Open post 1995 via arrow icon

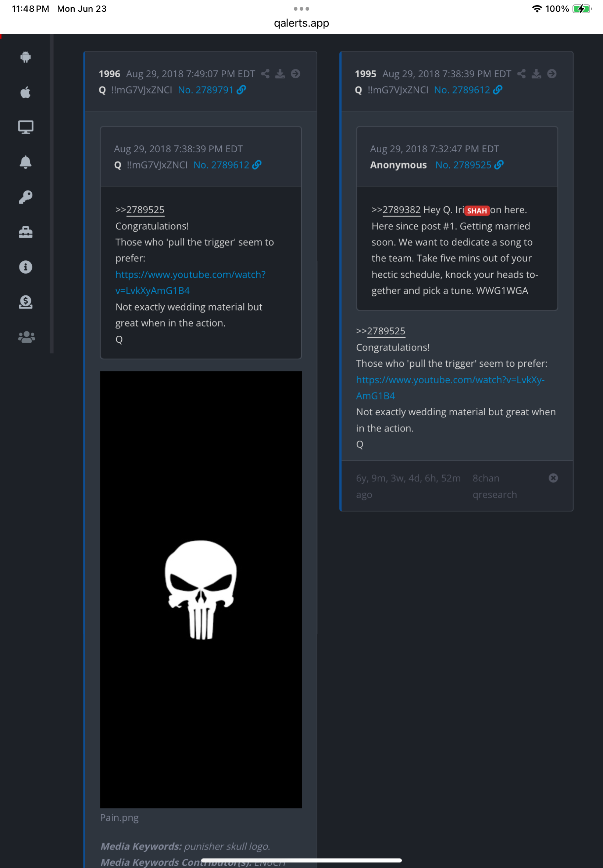coord(552,74)
